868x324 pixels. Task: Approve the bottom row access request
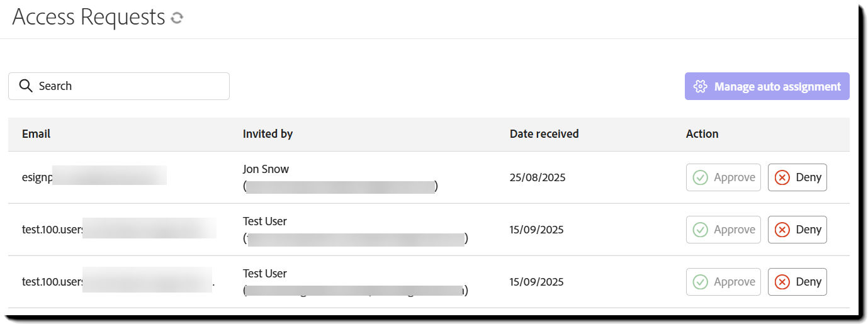click(723, 282)
